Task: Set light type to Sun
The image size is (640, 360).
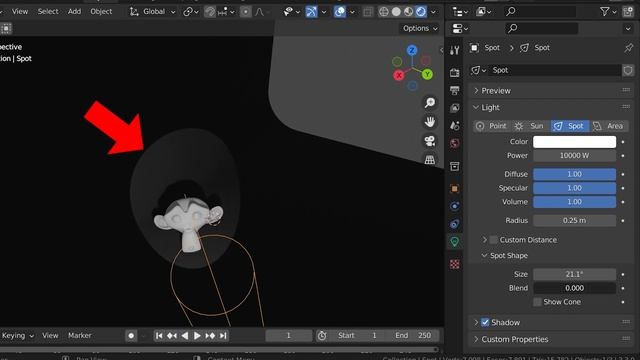Action: tap(531, 126)
